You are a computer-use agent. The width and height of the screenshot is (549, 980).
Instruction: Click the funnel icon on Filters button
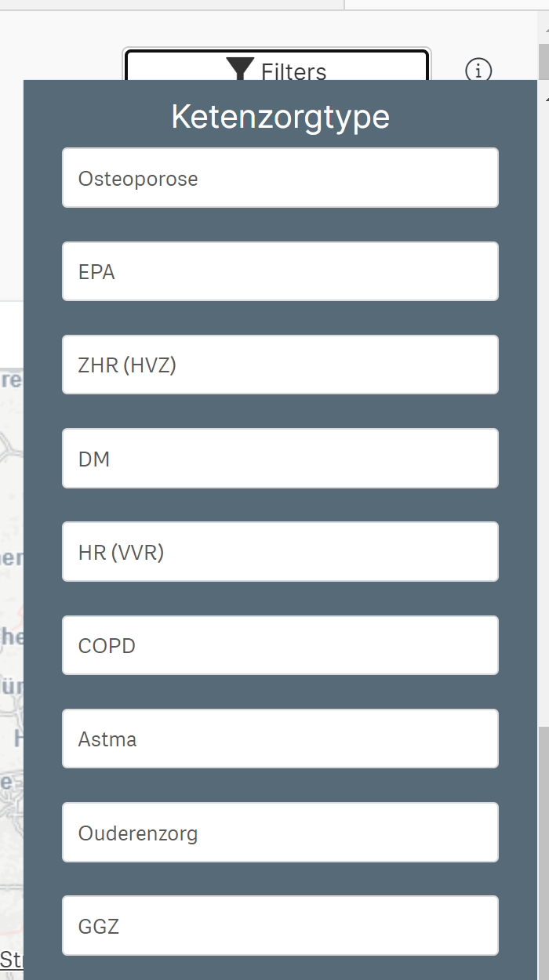[x=240, y=69]
